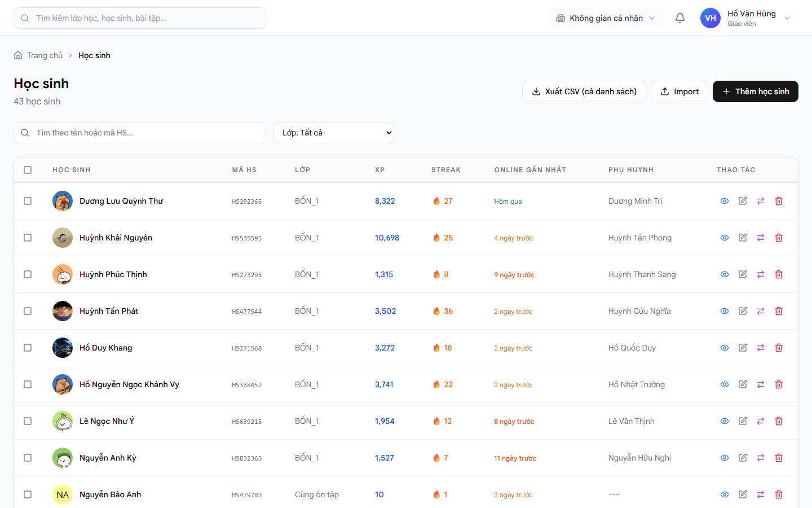Click the VH profile avatar
812x508 pixels.
pyautogui.click(x=710, y=18)
